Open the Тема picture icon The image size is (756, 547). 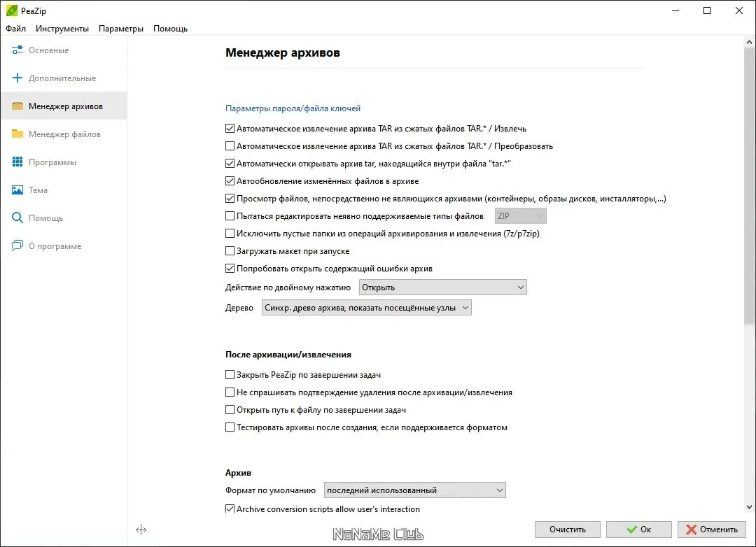click(x=17, y=190)
